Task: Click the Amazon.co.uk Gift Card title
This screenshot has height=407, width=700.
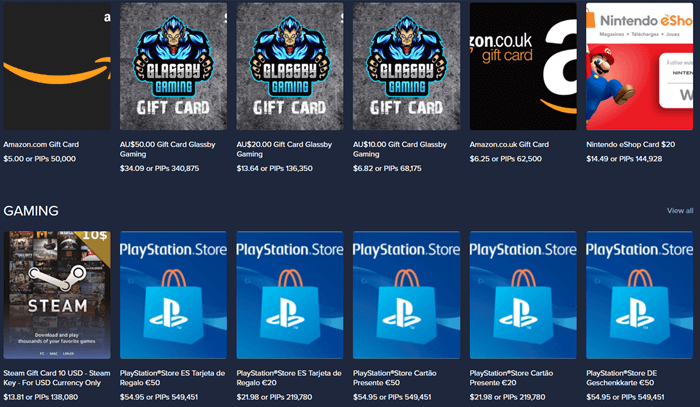Action: pos(509,144)
